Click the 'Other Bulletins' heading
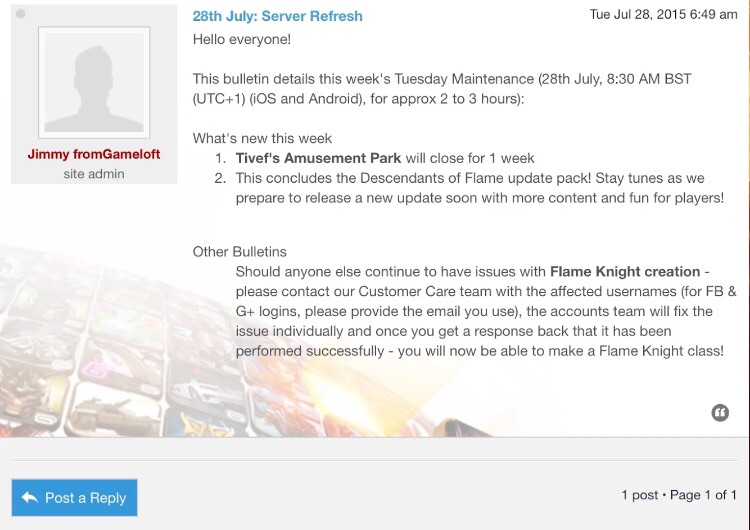 (x=240, y=252)
